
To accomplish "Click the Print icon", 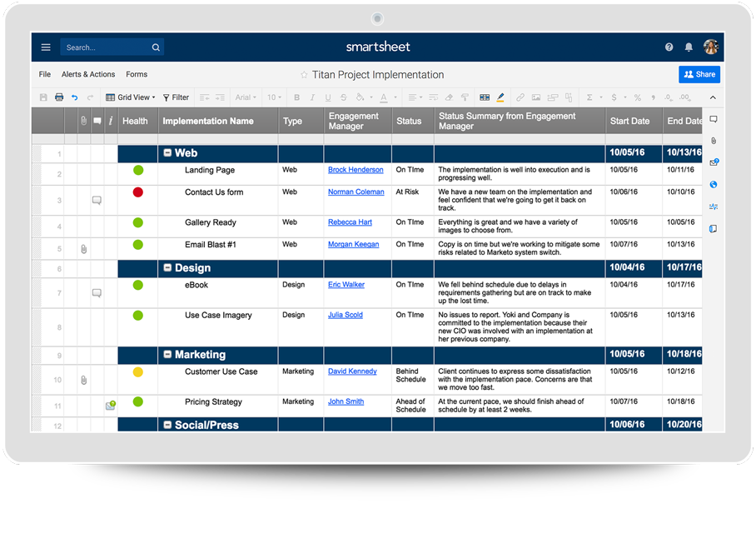I will [x=59, y=97].
